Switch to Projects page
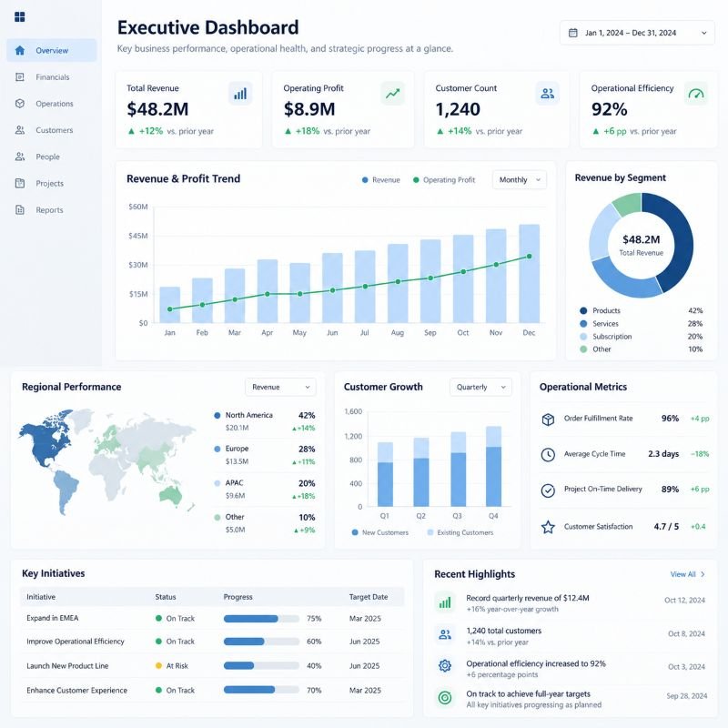Viewport: 728px width, 728px height. pos(52,183)
